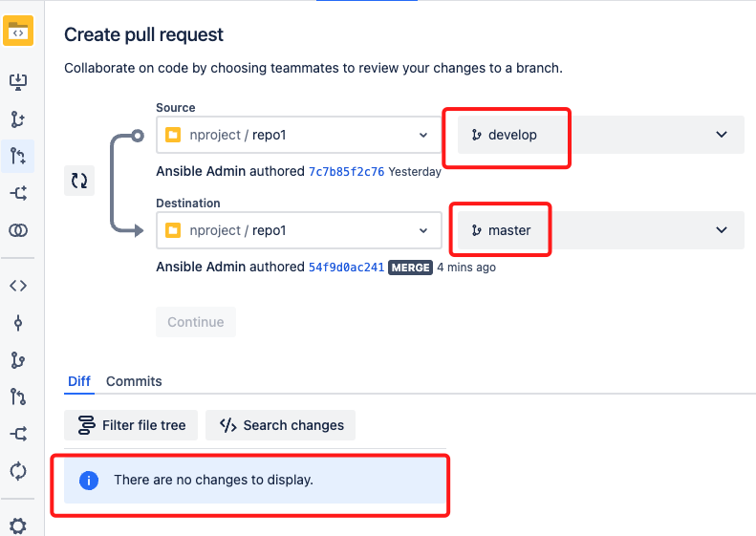The image size is (756, 536).
Task: Open the Compare icon with overlapping circles
Action: tap(18, 230)
